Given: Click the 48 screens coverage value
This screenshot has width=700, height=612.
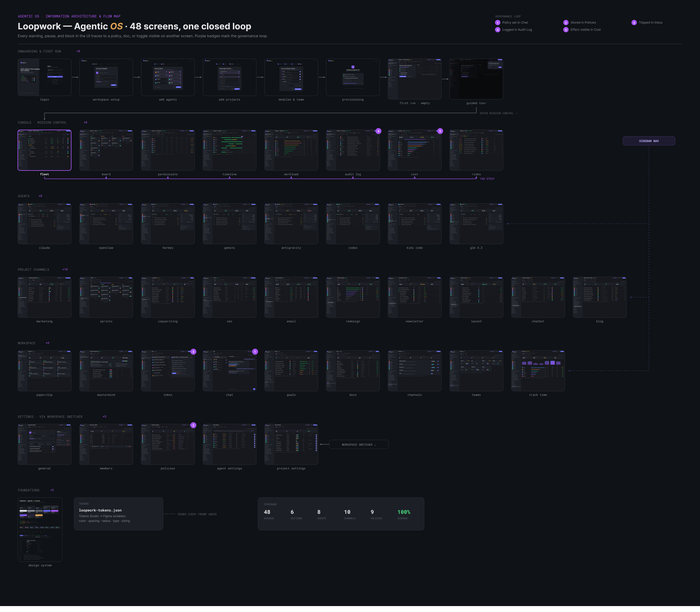Looking at the screenshot, I should 267,512.
